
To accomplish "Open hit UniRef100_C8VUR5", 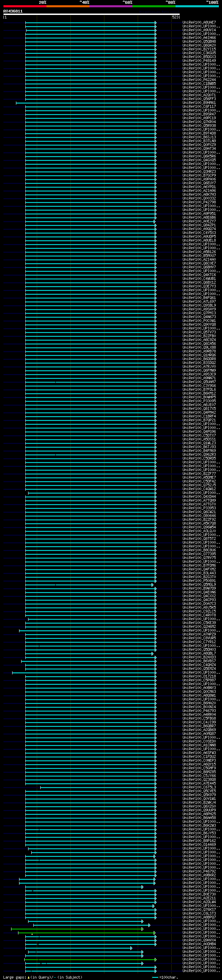I will pos(199,638).
